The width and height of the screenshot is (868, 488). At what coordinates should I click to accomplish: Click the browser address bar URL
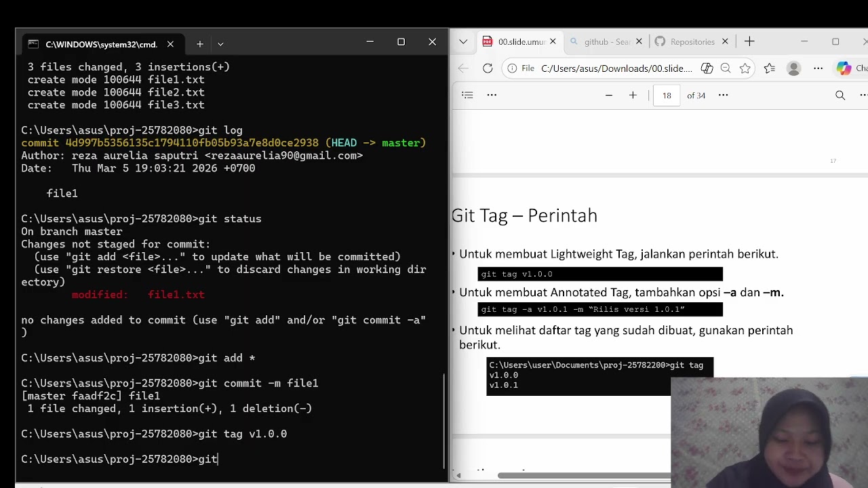616,68
